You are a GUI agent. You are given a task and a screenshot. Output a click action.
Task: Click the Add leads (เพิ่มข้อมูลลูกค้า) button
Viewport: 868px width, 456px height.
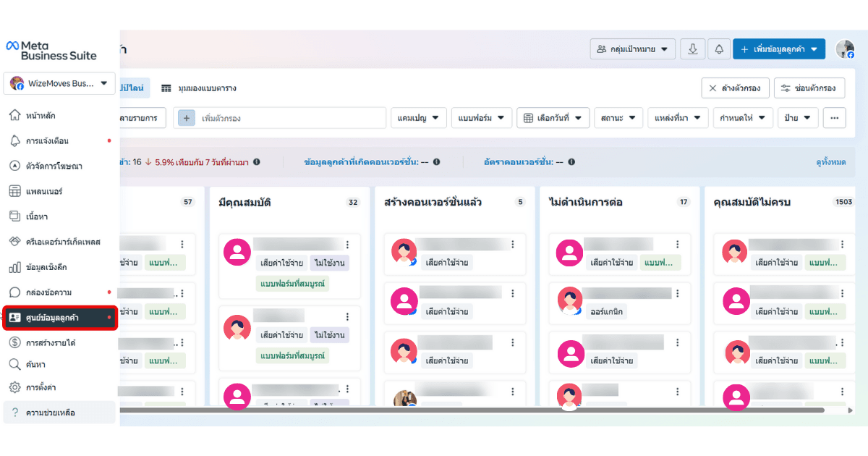(778, 49)
